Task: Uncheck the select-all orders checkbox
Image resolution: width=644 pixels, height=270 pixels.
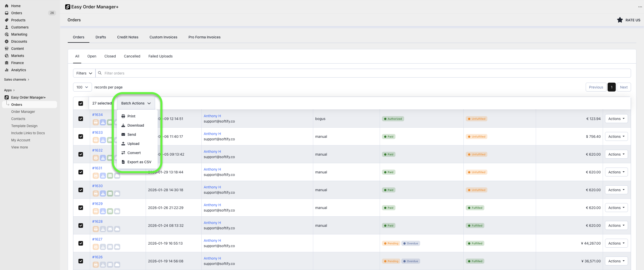Action: click(81, 103)
